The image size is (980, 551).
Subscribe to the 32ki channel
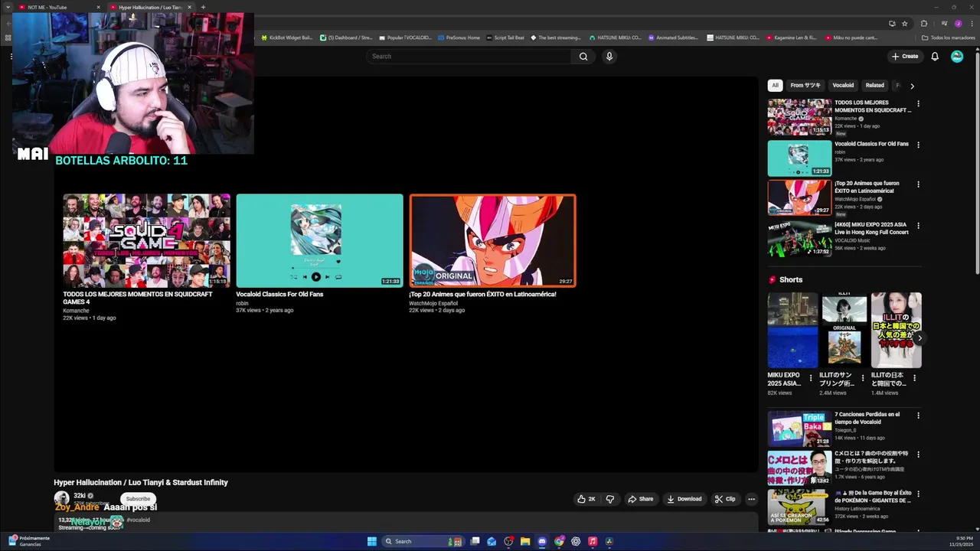pos(138,499)
